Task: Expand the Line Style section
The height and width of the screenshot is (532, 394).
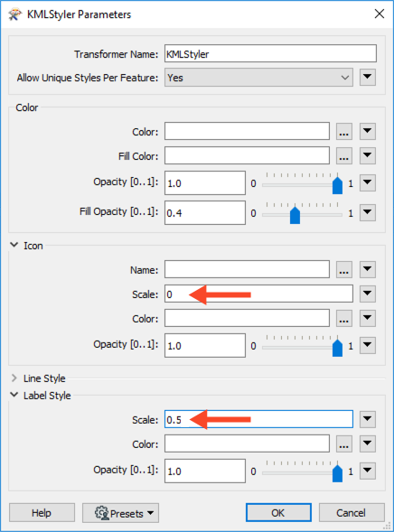Action: pos(14,378)
